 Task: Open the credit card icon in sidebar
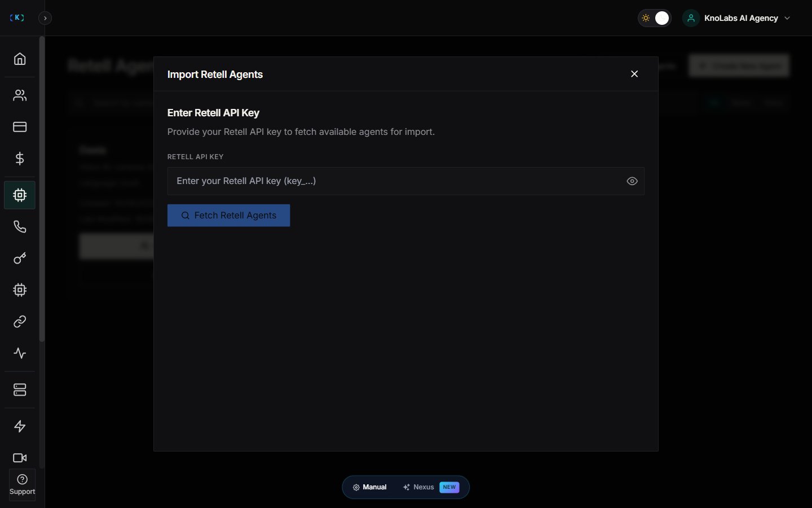click(20, 127)
